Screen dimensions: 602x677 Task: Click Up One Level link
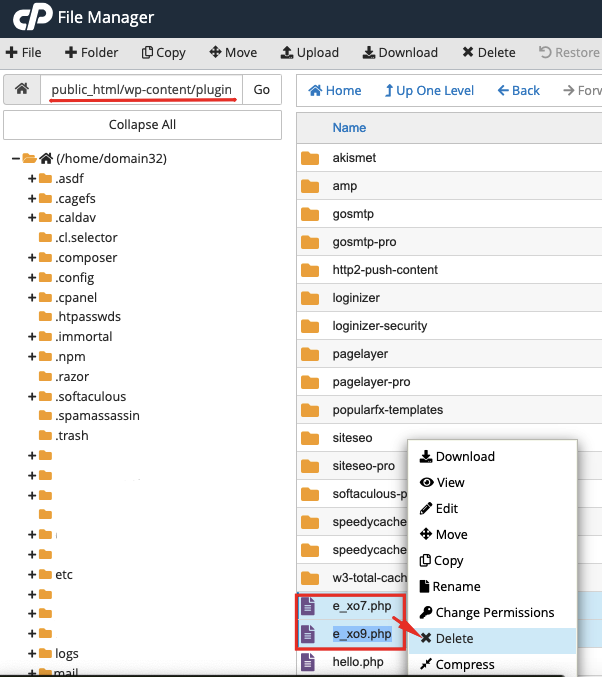tap(429, 91)
